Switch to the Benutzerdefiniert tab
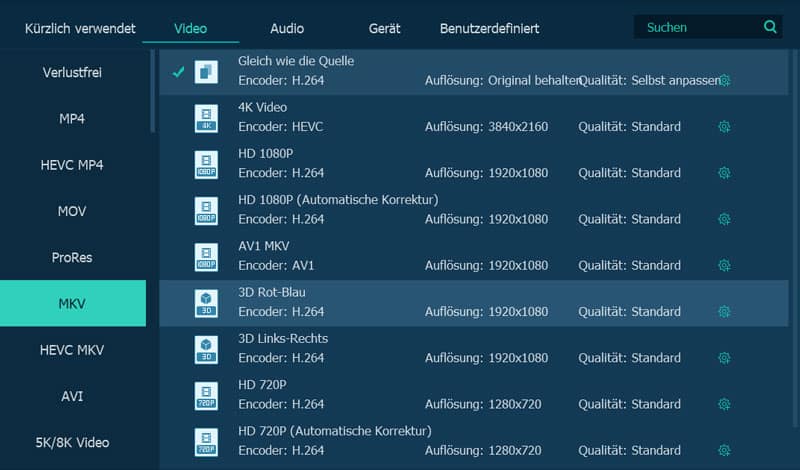800x470 pixels. click(x=489, y=29)
